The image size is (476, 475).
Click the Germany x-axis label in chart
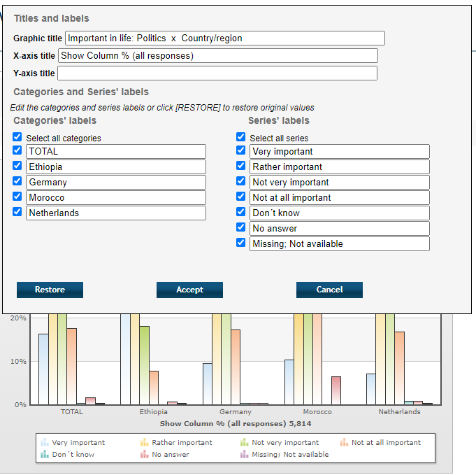[x=236, y=412]
